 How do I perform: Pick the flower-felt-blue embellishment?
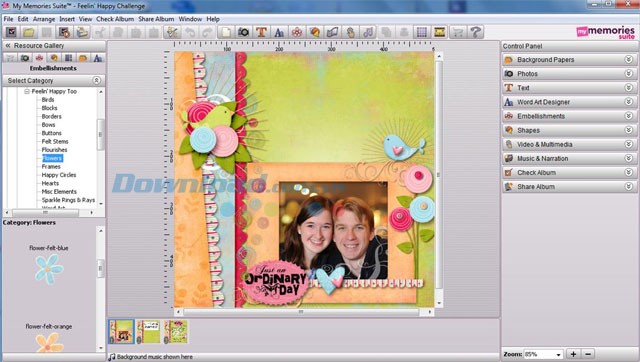pos(49,269)
